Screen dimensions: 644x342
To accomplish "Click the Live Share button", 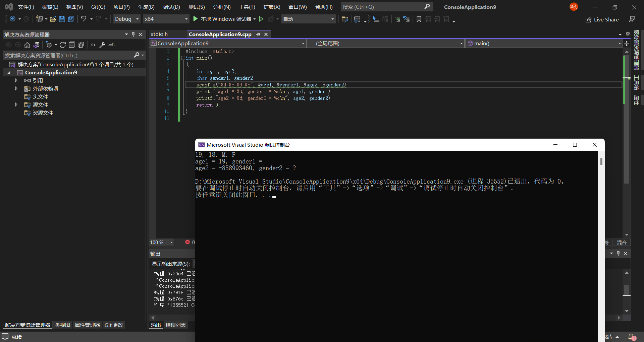I will [602, 20].
